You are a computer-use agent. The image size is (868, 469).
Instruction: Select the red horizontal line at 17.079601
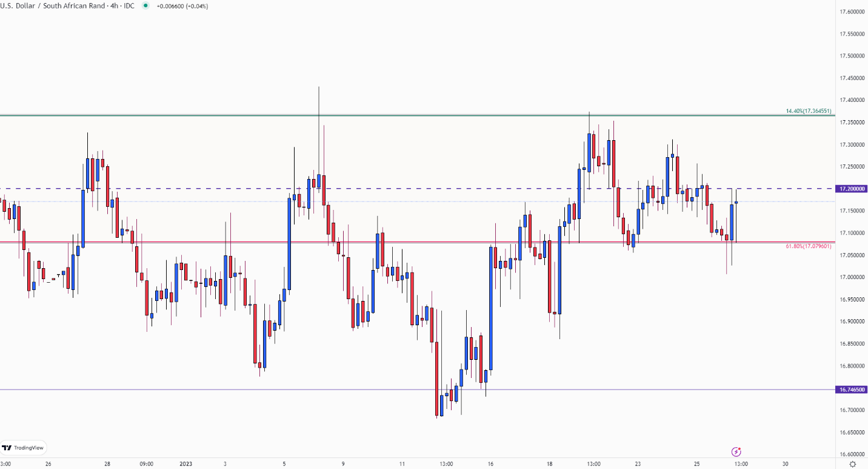pyautogui.click(x=417, y=242)
